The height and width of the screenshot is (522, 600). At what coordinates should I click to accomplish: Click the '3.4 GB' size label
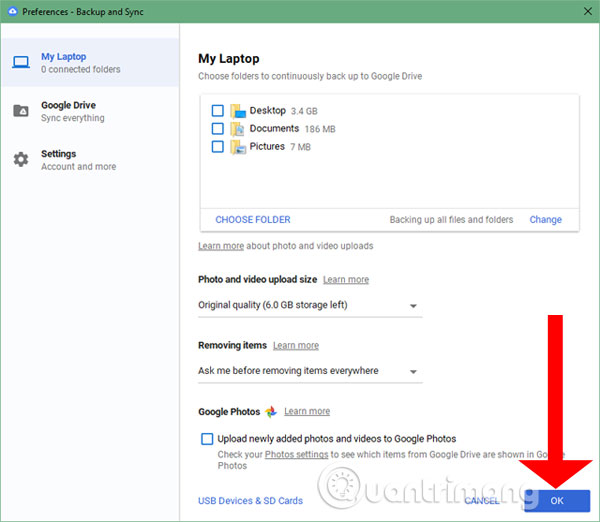304,111
